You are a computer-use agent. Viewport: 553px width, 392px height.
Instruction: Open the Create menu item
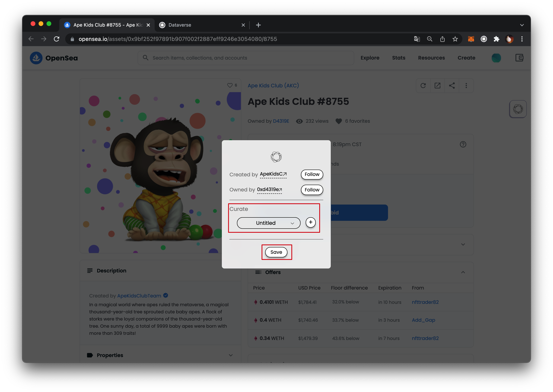pyautogui.click(x=466, y=58)
